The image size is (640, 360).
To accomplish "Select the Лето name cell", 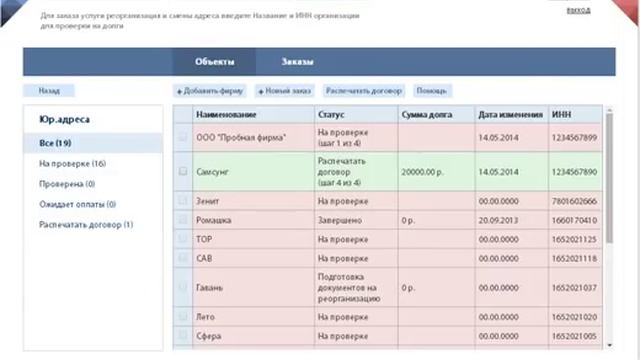I will tap(253, 317).
